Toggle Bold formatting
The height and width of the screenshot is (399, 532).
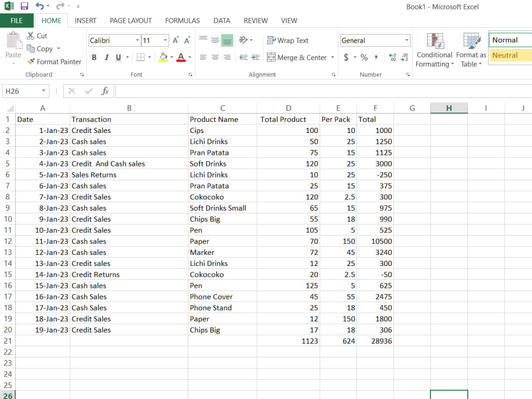[x=94, y=57]
